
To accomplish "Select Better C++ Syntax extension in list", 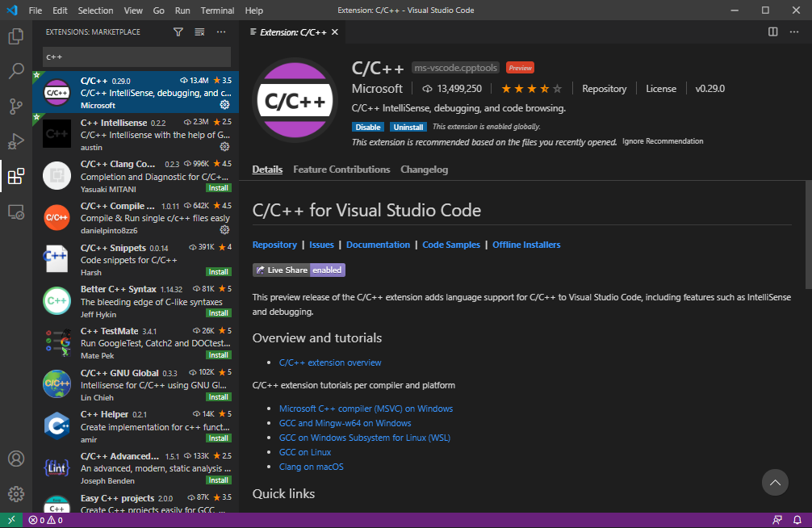I will tap(136, 301).
